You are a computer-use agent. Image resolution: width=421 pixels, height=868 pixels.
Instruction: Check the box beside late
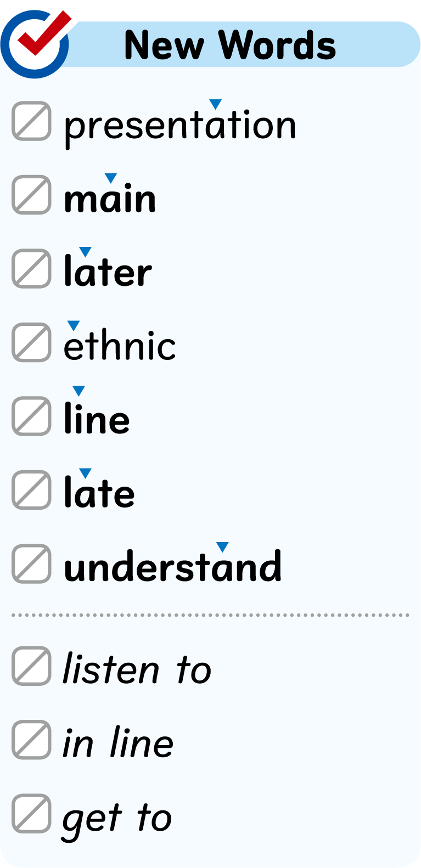pos(32,490)
